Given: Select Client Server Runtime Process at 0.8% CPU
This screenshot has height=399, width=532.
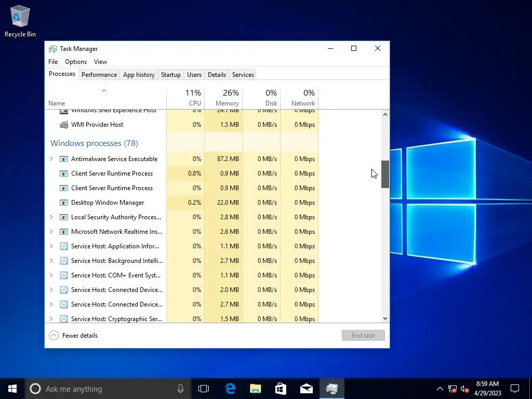Looking at the screenshot, I should coord(112,174).
